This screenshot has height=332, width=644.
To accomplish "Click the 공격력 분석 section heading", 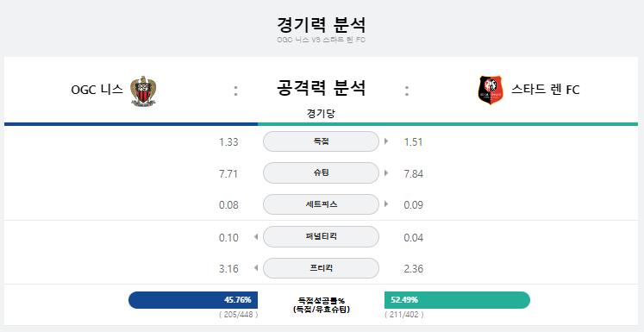I will (321, 88).
